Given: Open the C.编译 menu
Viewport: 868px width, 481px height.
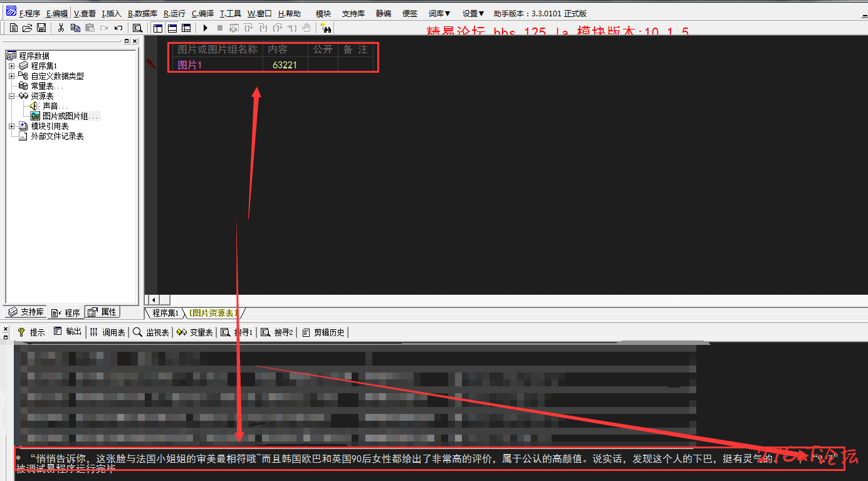Looking at the screenshot, I should pyautogui.click(x=203, y=13).
